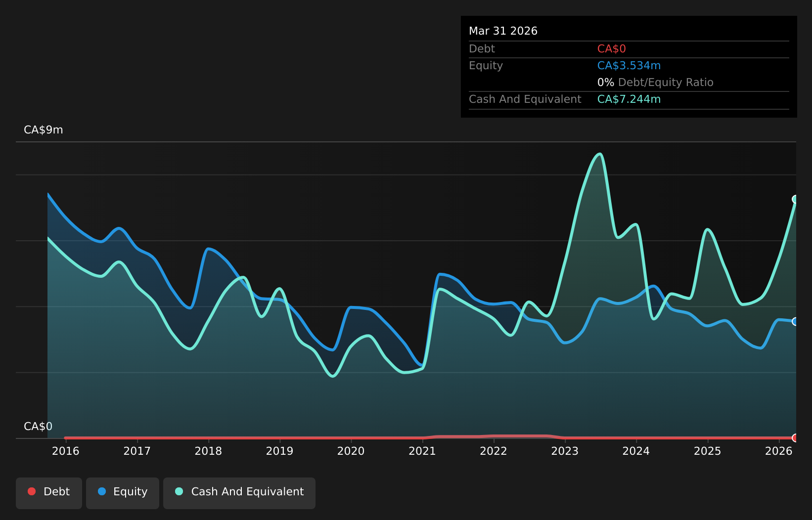
Task: Click the 0% Debt/Equity Ratio text
Action: (x=655, y=83)
